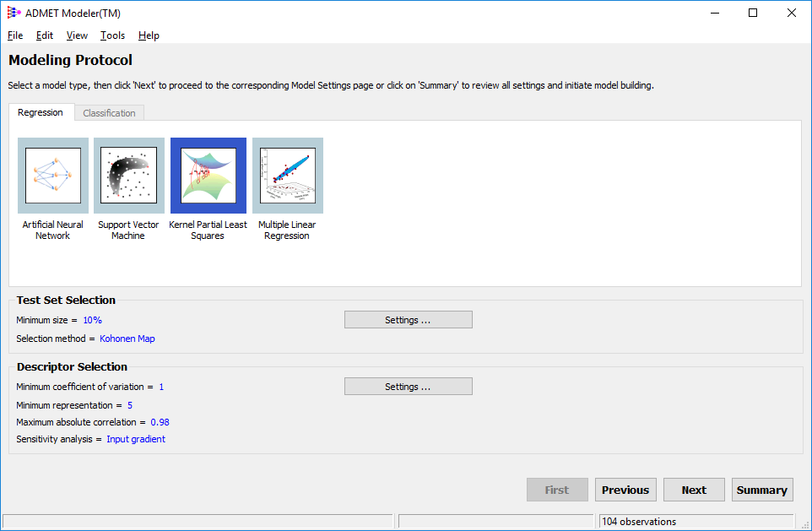Click the ADMET Modeler app icon
This screenshot has height=531, width=812.
click(x=14, y=13)
